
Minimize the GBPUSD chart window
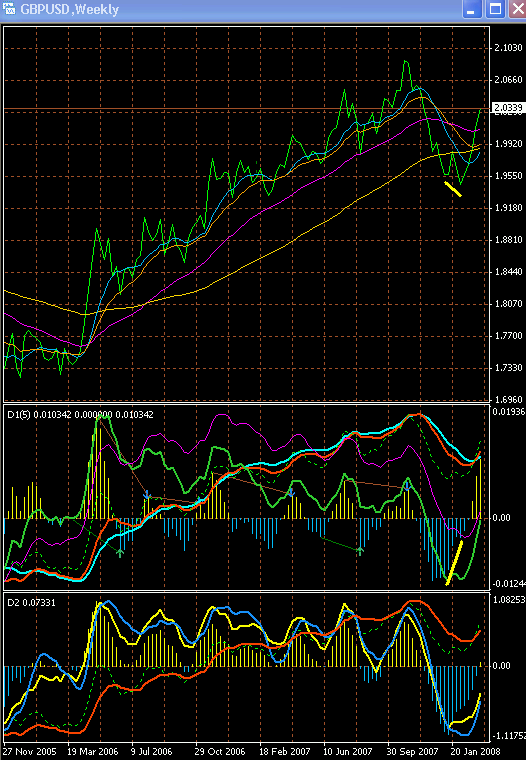472,9
